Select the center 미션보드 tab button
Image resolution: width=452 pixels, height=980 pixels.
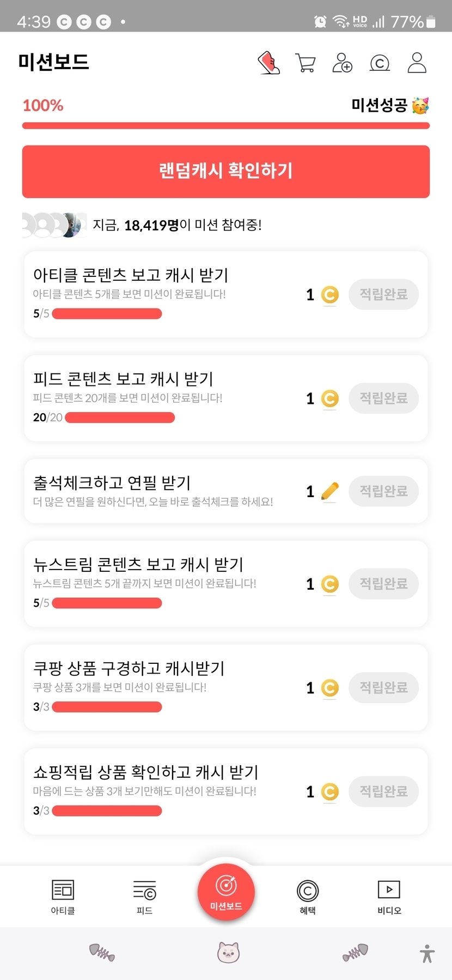226,892
